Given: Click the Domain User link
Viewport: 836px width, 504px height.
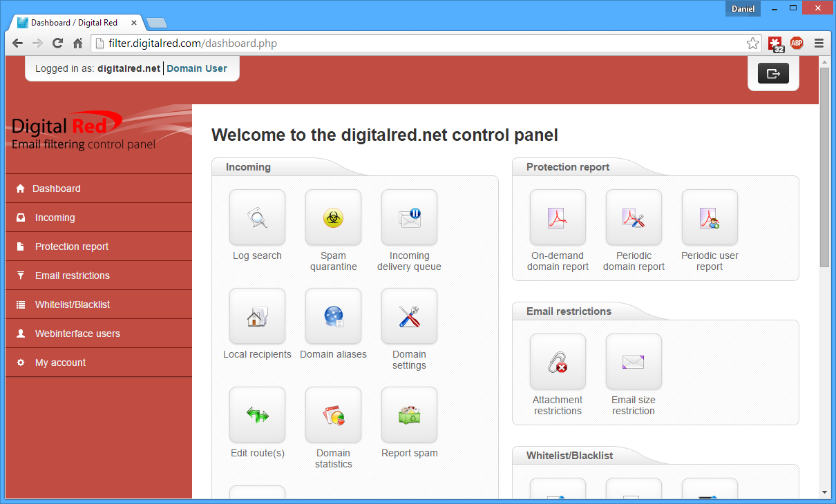Looking at the screenshot, I should tap(197, 68).
